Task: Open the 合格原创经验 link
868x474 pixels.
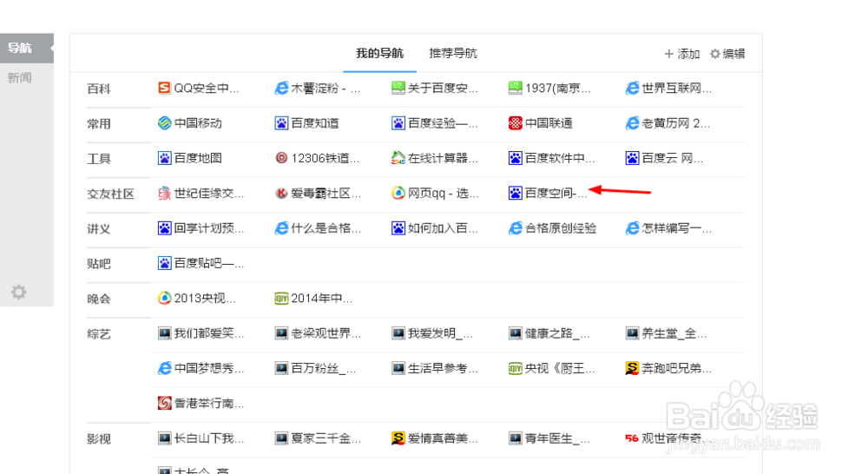Action: point(560,228)
